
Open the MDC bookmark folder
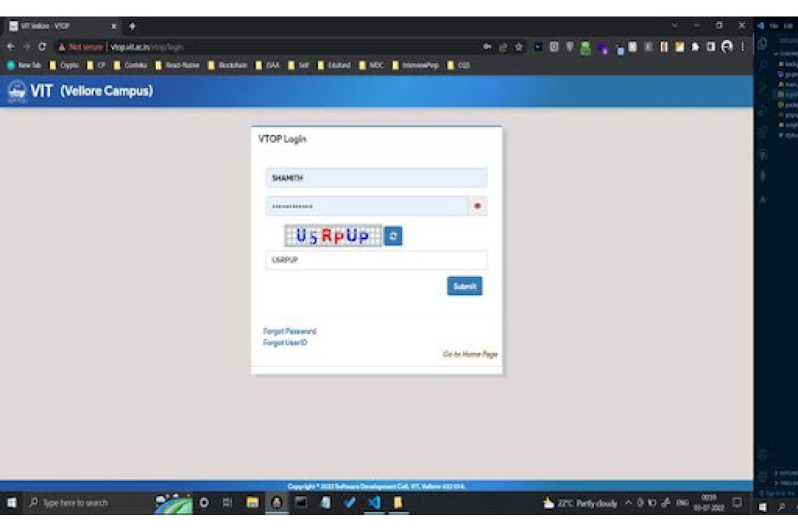[x=371, y=65]
